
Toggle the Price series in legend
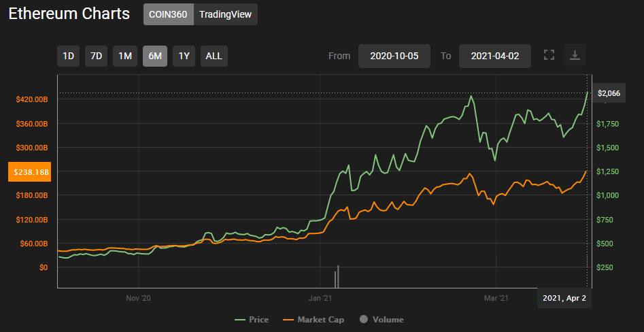(252, 319)
